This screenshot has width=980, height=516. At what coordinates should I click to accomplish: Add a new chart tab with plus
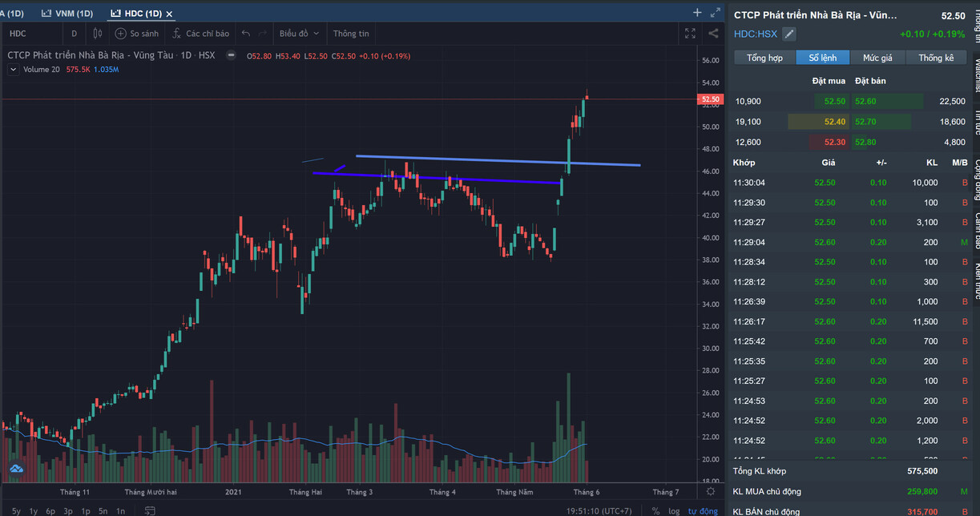pos(696,13)
